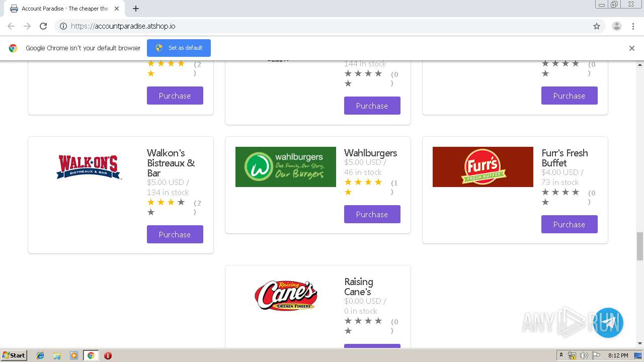Open the media player taskbar icon
This screenshot has height=362, width=644.
[x=74, y=355]
